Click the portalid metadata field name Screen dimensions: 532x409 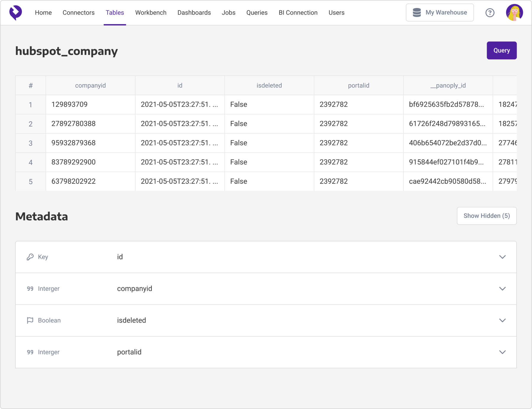(129, 352)
